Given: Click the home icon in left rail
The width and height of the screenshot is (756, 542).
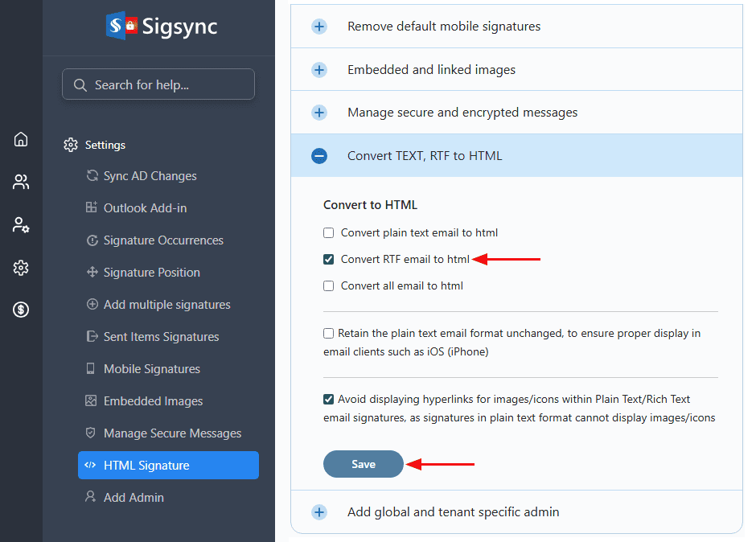Looking at the screenshot, I should click(21, 139).
